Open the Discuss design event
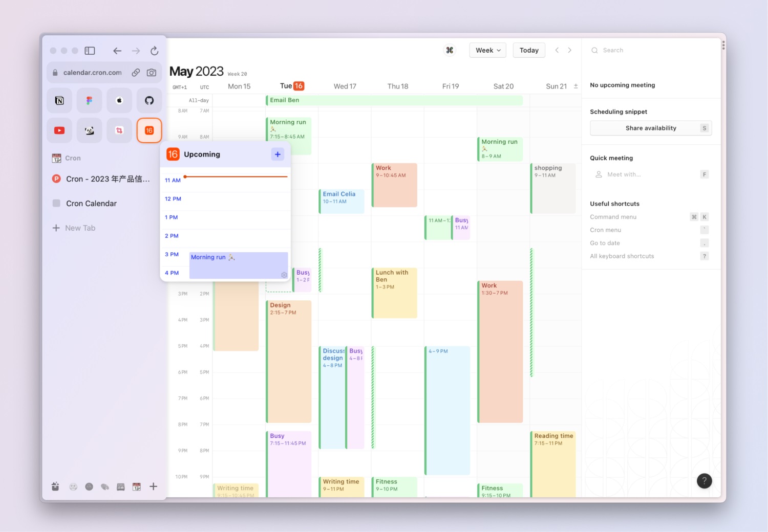This screenshot has height=532, width=768. tap(332, 397)
